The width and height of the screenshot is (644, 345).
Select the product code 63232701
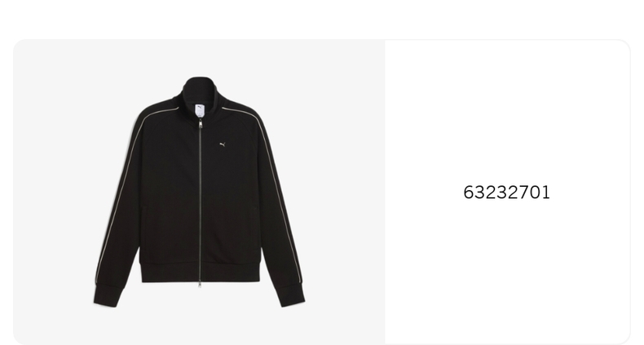(506, 192)
